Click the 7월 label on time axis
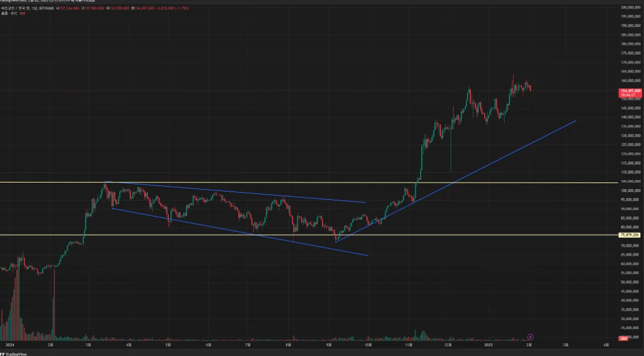Image resolution: width=644 pixels, height=356 pixels. (248, 345)
